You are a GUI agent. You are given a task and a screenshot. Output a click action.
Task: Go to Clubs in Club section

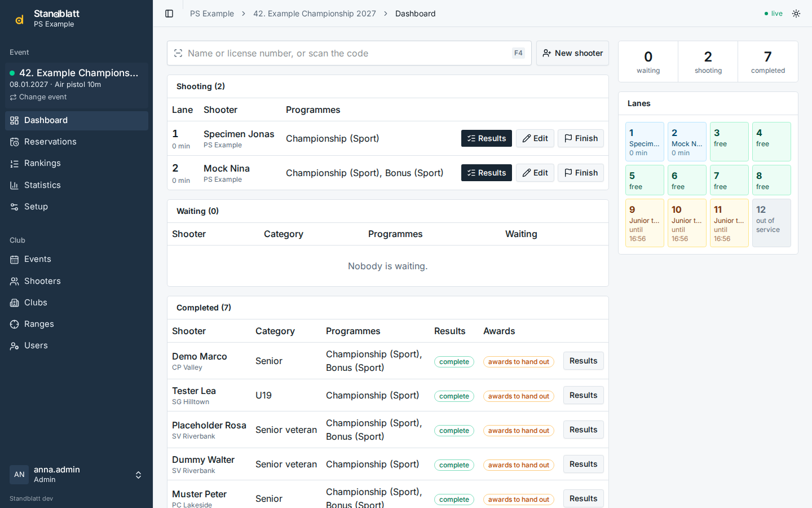pos(77,303)
